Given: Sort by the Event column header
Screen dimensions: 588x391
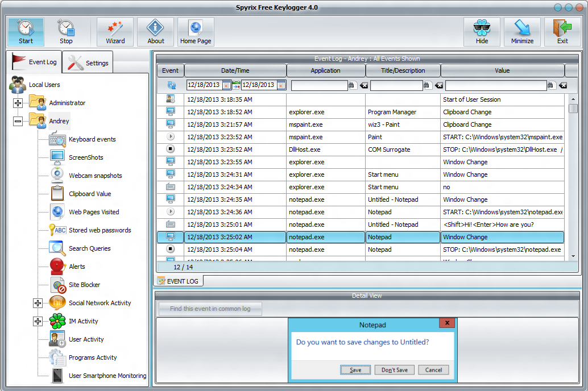Looking at the screenshot, I should click(x=170, y=70).
